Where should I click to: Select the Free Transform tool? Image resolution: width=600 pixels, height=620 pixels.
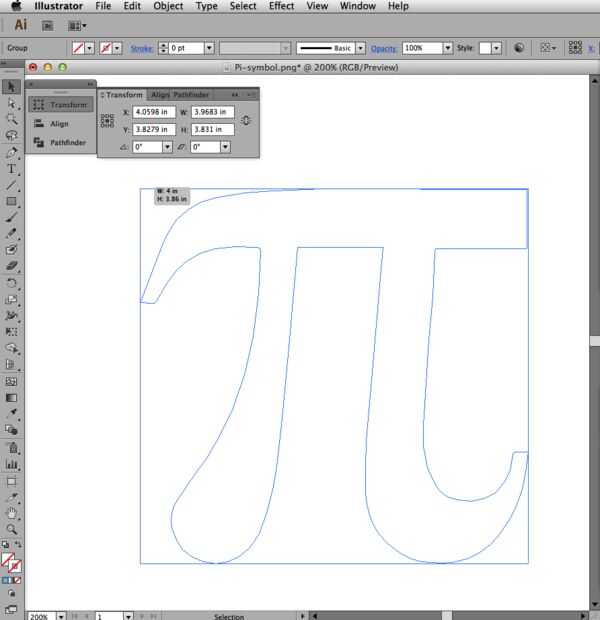[11, 332]
